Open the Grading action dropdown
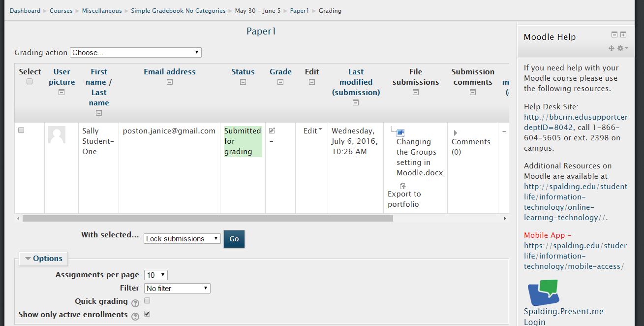This screenshot has height=326, width=644. (136, 52)
